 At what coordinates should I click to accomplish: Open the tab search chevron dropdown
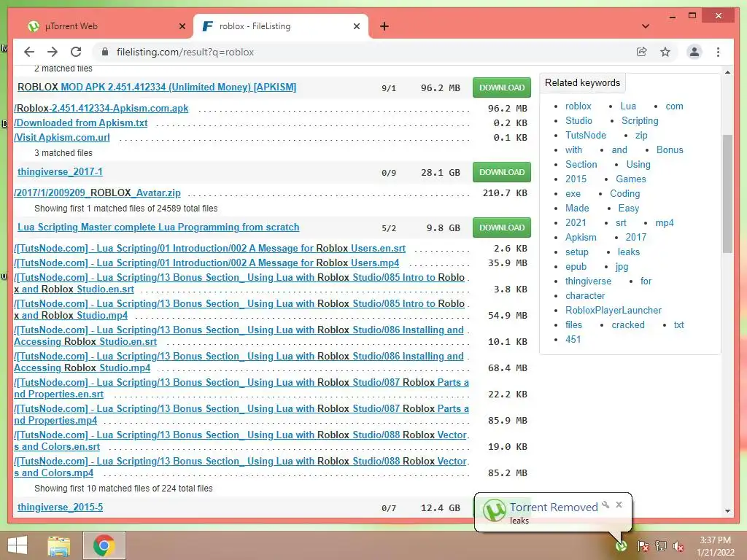coord(646,26)
